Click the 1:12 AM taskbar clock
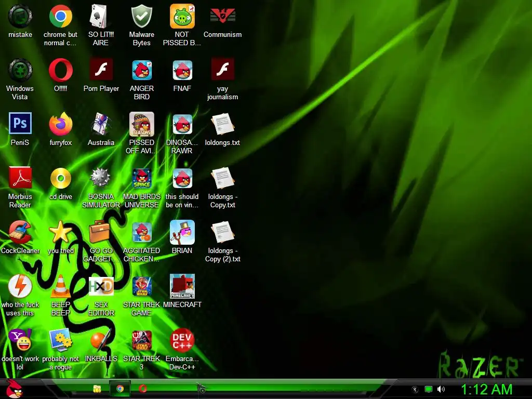The image size is (532, 399). click(486, 390)
